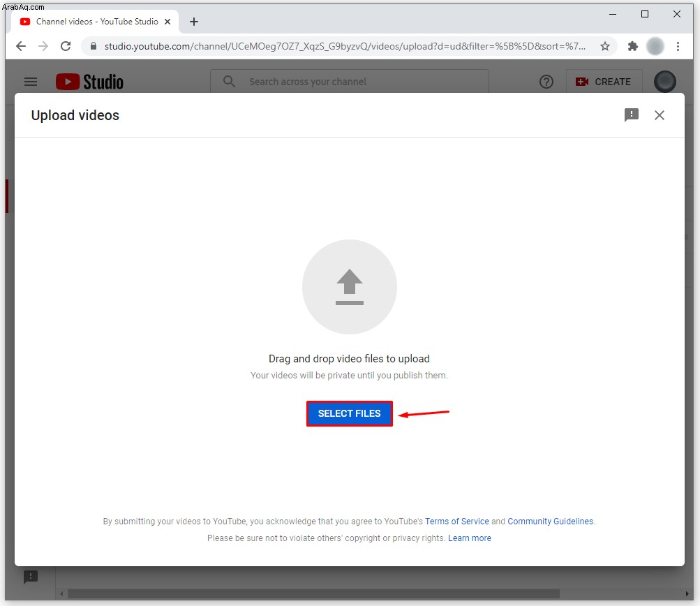Open the Community Guidelines link

(550, 521)
